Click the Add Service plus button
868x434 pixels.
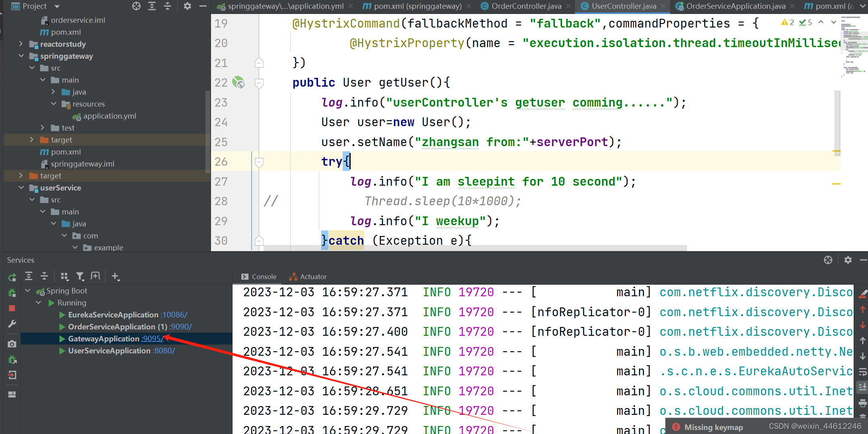[115, 276]
